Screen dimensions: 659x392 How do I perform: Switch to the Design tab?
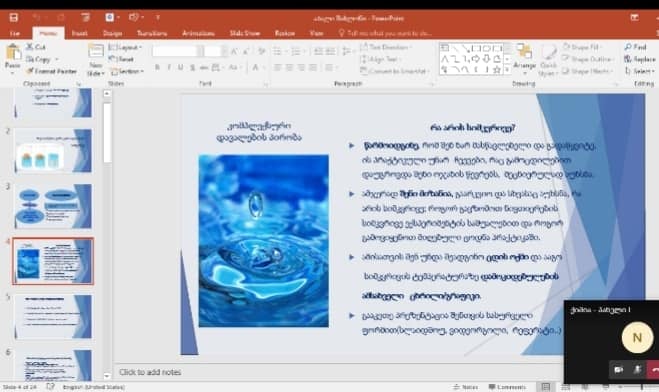coord(113,33)
